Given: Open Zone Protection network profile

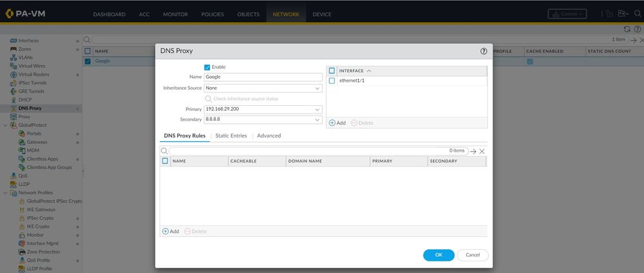Looking at the screenshot, I should point(43,252).
